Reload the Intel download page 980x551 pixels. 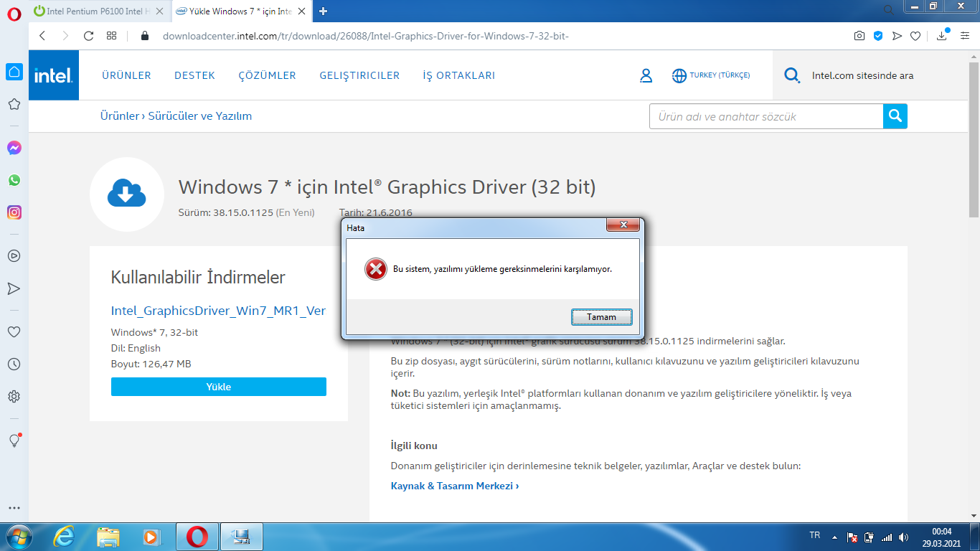coord(89,36)
